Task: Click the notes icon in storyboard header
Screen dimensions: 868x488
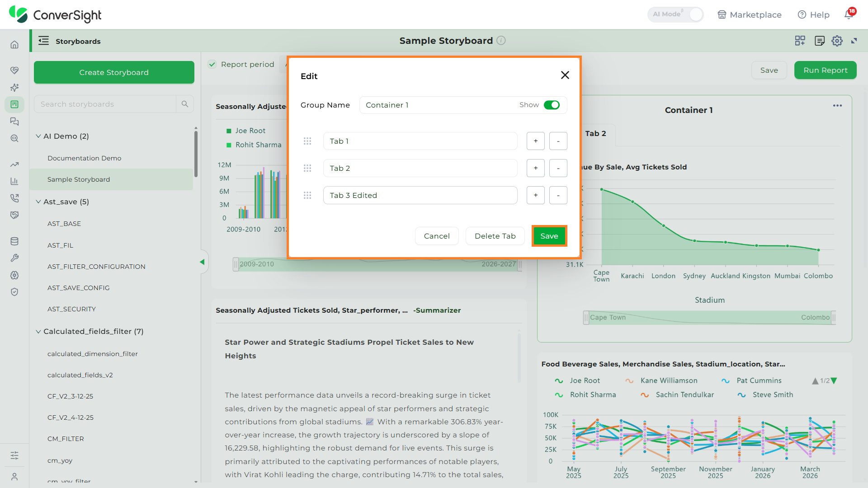Action: tap(819, 41)
